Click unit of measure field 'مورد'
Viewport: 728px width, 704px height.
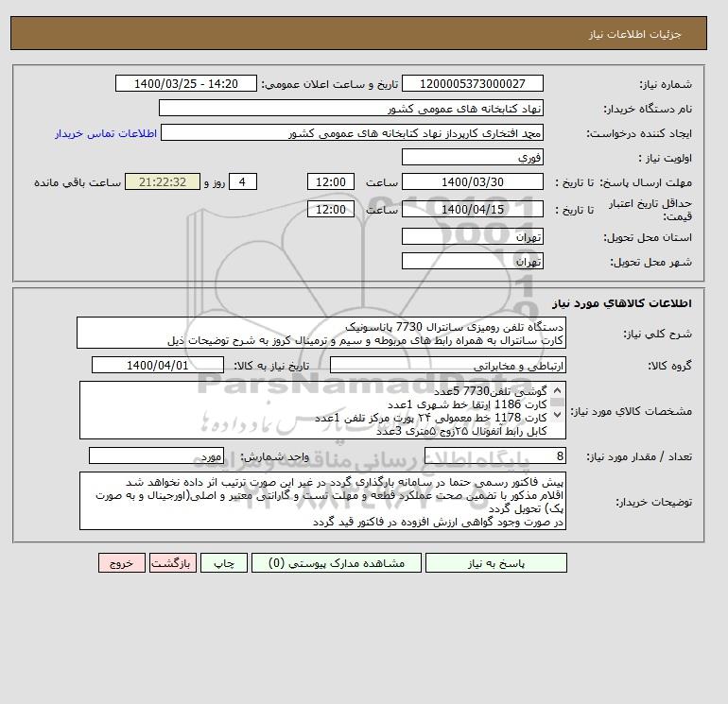click(x=156, y=456)
